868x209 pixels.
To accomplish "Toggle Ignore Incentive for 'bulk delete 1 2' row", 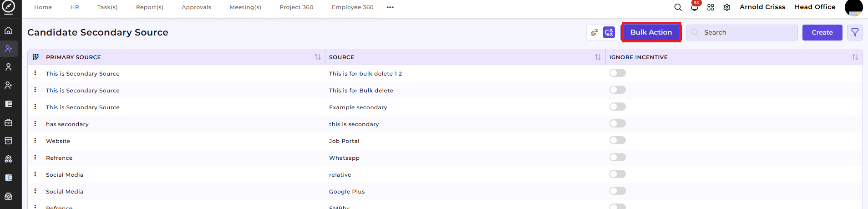I will coord(618,73).
